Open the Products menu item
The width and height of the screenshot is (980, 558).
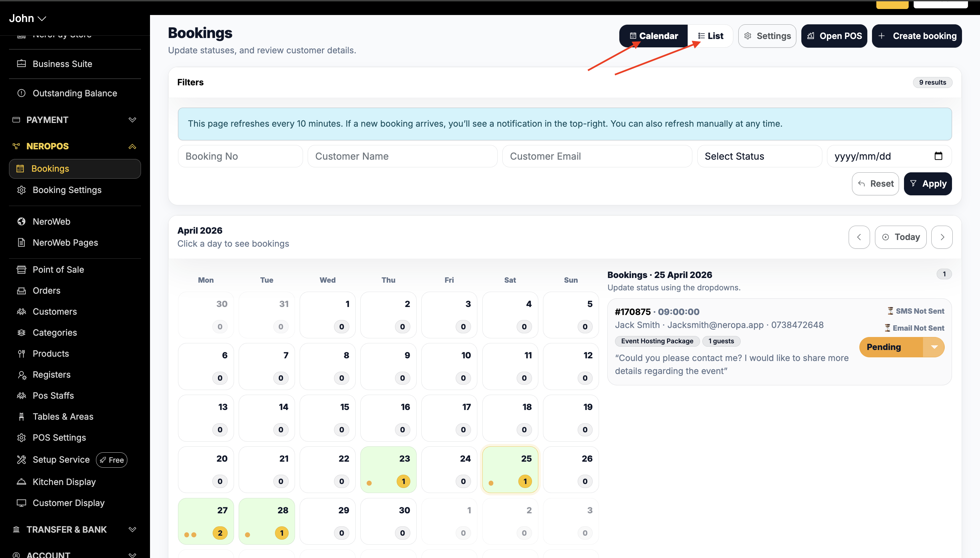51,353
